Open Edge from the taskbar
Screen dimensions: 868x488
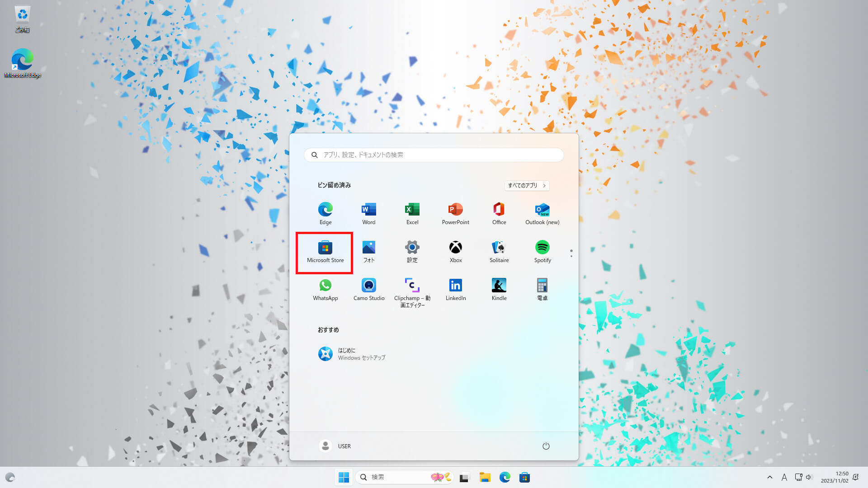(505, 477)
